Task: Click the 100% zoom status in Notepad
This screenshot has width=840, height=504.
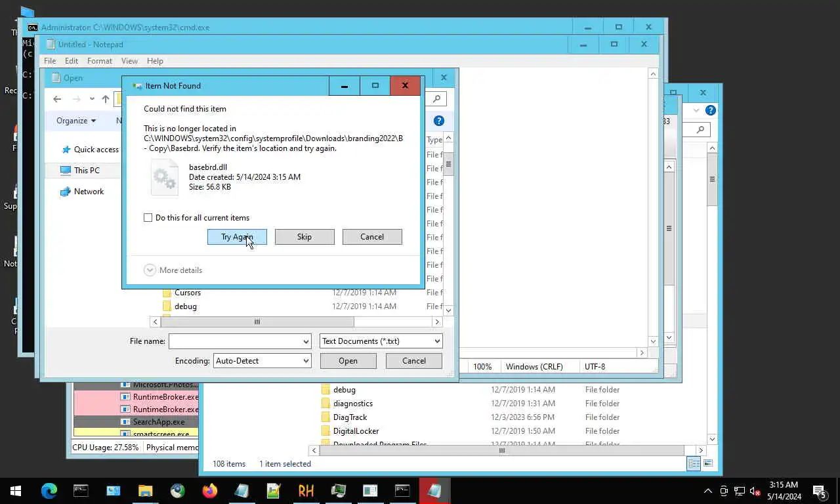Action: coord(482,366)
